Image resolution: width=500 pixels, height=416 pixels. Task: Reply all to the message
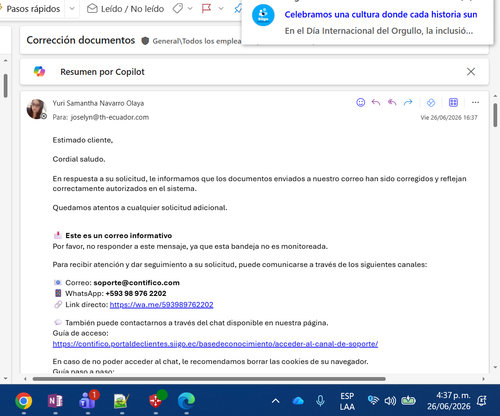click(x=392, y=102)
